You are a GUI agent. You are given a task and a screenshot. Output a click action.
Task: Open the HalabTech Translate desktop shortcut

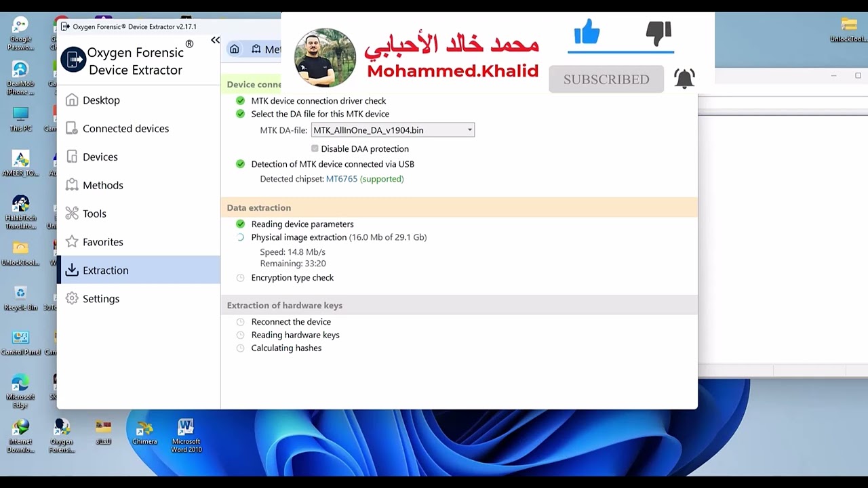point(20,212)
